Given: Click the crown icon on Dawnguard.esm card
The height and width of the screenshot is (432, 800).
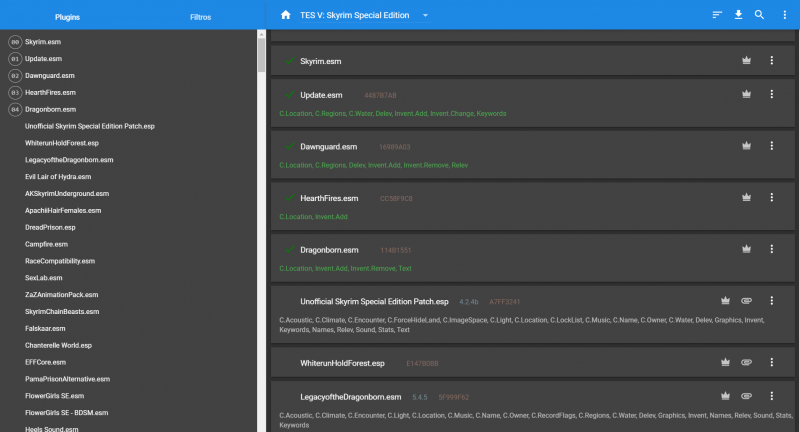Looking at the screenshot, I should tap(746, 146).
